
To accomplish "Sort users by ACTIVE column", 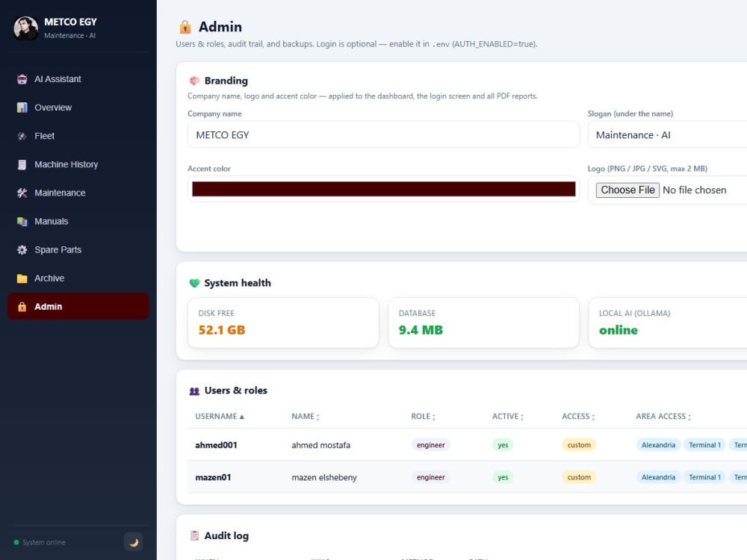I will [x=508, y=417].
